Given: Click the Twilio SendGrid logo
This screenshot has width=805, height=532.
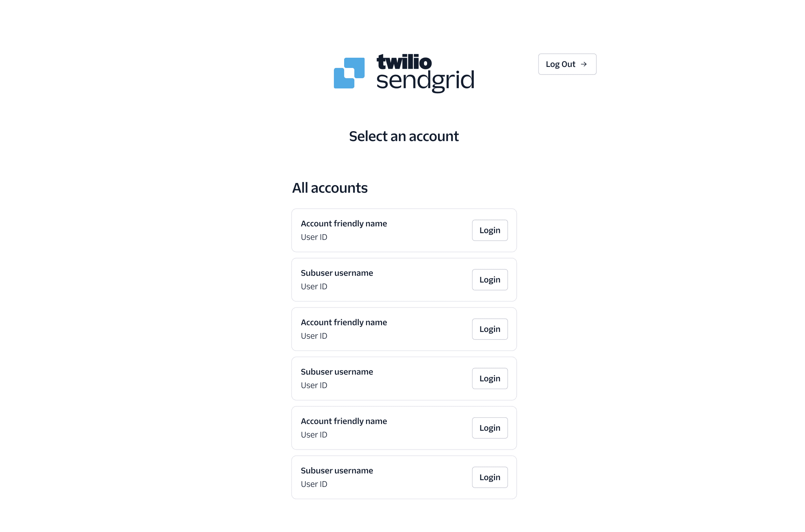Looking at the screenshot, I should [404, 73].
